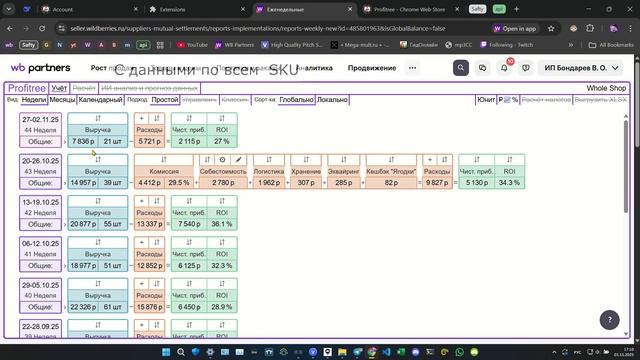Expand Расходы with plus in week 44 row

142,118
